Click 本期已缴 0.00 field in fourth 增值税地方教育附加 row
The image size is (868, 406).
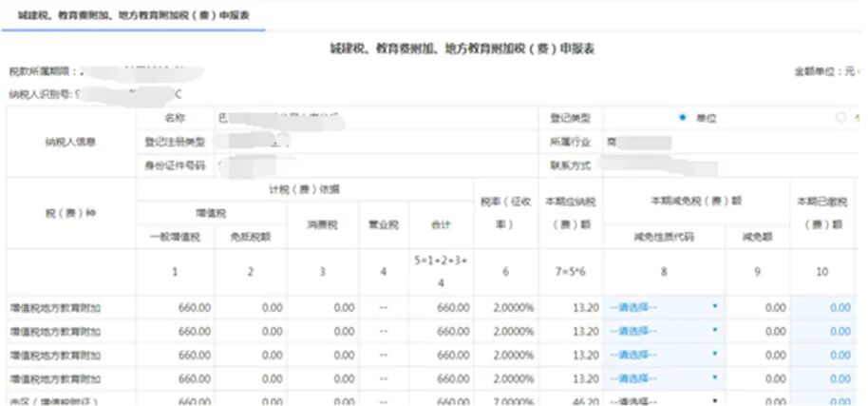pos(823,378)
